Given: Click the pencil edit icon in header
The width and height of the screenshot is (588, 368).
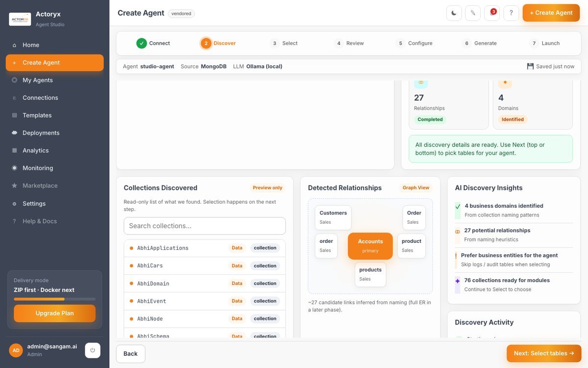Looking at the screenshot, I should coord(473,13).
